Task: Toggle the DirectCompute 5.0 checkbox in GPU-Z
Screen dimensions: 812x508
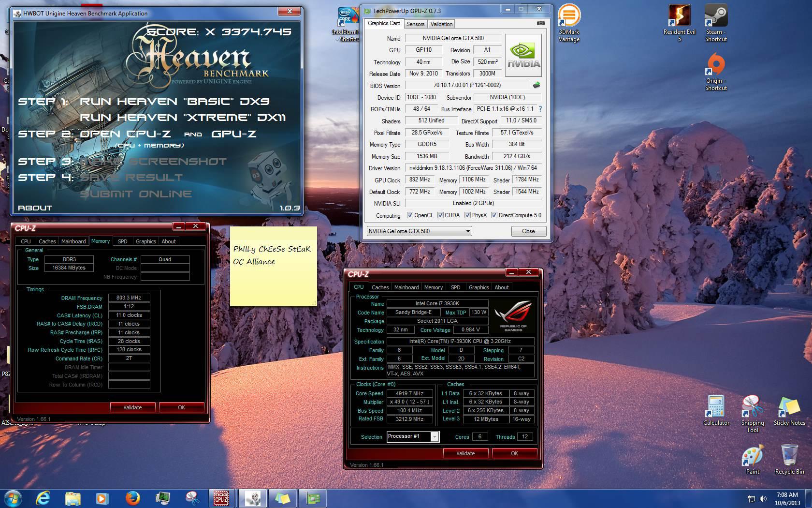Action: point(494,215)
